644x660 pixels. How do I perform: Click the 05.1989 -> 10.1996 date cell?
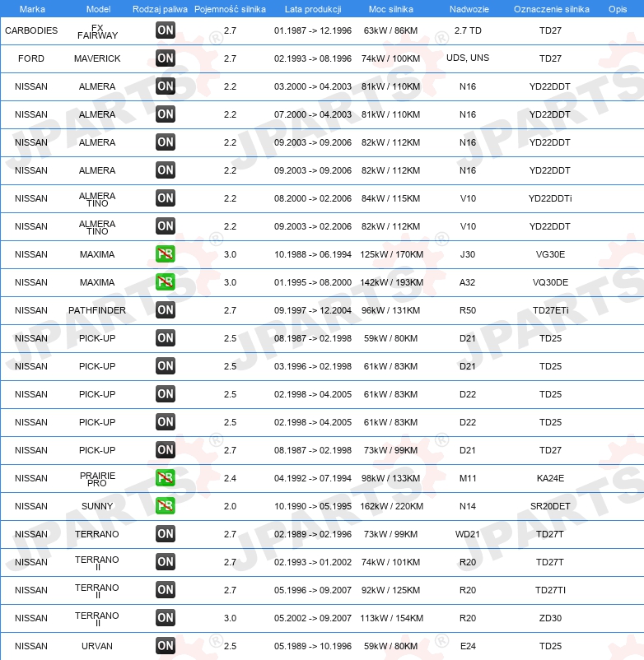point(313,646)
